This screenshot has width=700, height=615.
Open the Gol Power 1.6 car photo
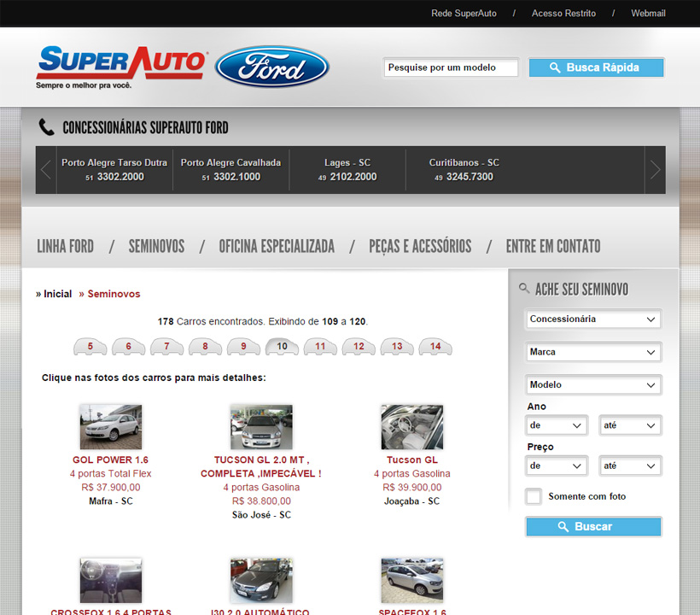pos(111,427)
